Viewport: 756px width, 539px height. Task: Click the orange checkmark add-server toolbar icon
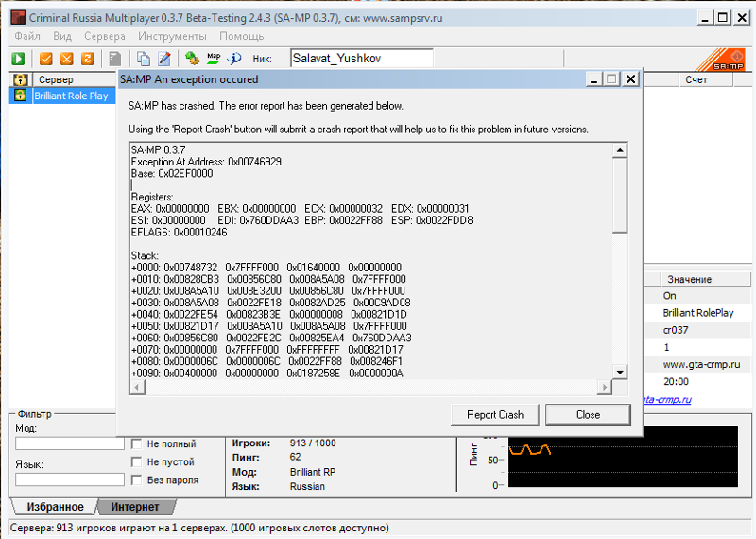(45, 59)
